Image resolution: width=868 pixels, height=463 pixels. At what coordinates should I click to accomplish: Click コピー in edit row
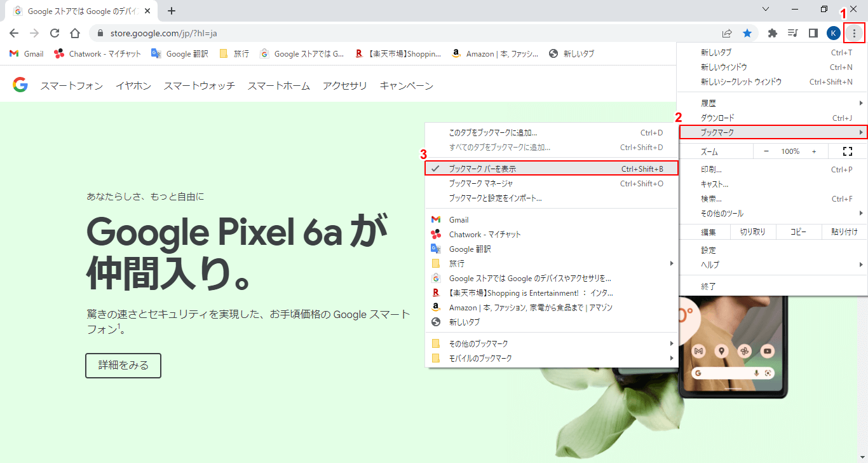[799, 232]
